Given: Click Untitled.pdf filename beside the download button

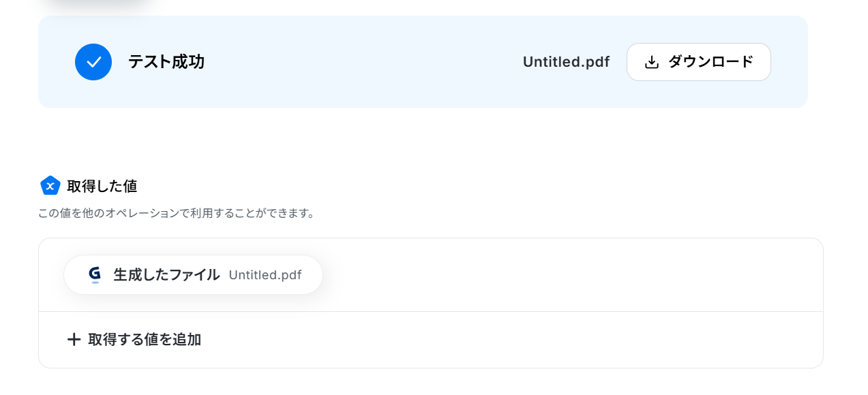Looking at the screenshot, I should 566,62.
